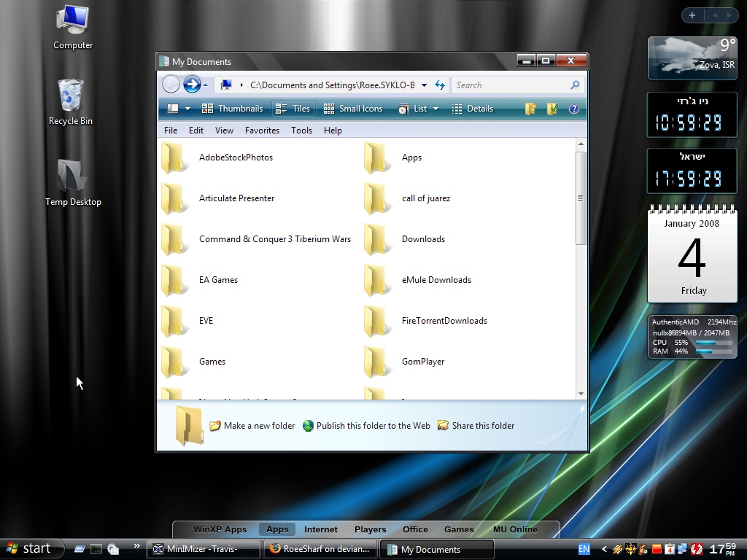Select the Recycle Bin desktop icon

pos(71,102)
